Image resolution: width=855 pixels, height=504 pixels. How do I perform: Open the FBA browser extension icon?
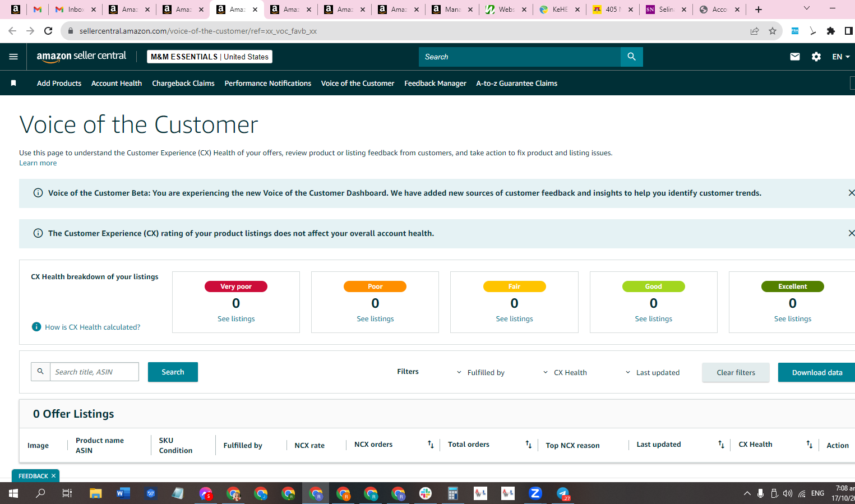[x=795, y=31]
